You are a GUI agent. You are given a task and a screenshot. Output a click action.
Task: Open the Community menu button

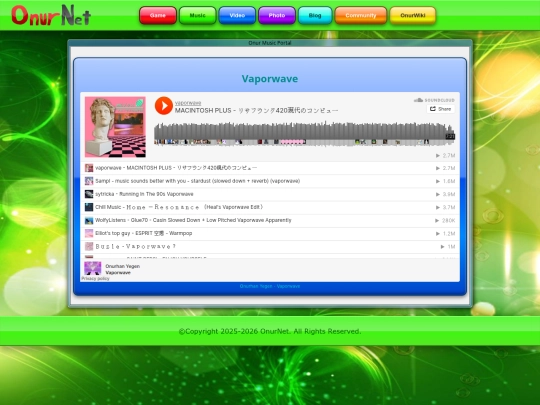(x=361, y=15)
